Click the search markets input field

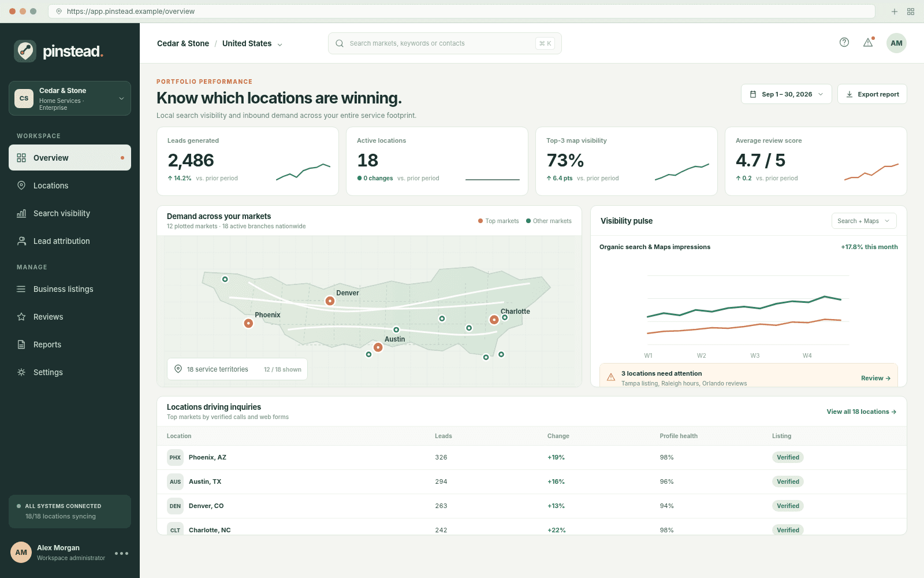click(x=445, y=43)
